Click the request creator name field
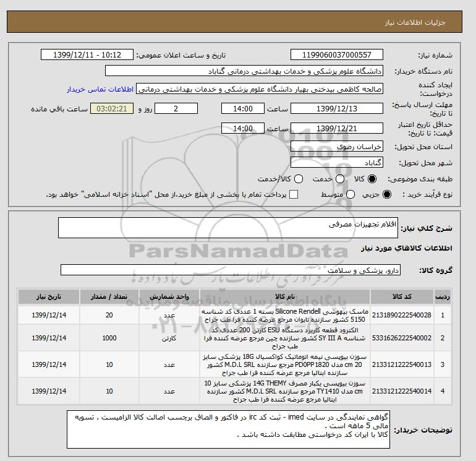 point(260,89)
